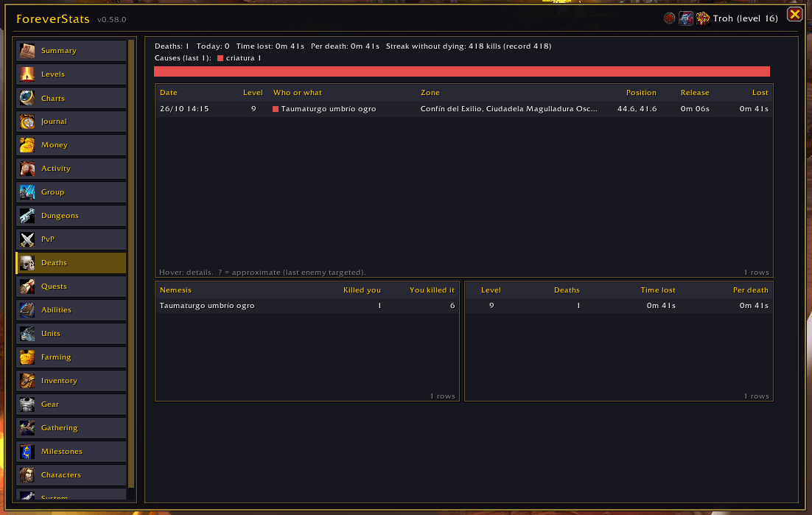
Task: Sort deaths by Who or what column
Action: (297, 93)
